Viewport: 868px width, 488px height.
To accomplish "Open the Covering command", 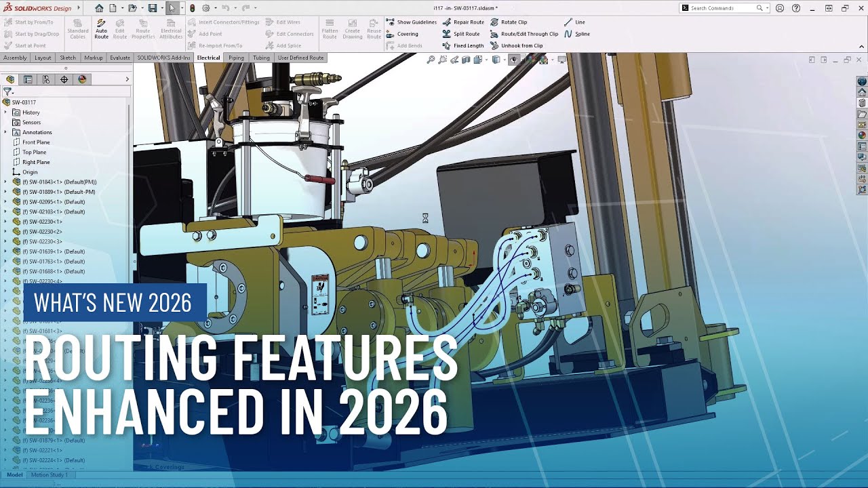I will (402, 34).
